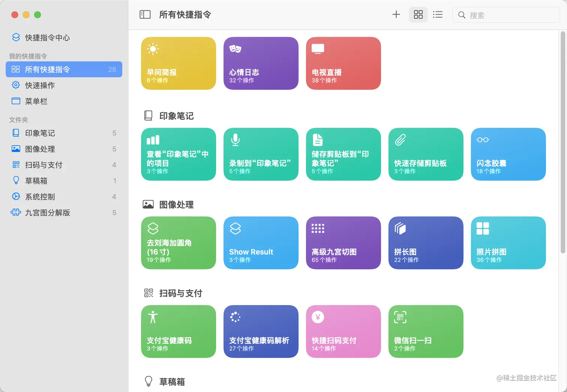567x392 pixels.
Task: Click the paperclip icon on 快速存储剪贴板
Action: 400,140
